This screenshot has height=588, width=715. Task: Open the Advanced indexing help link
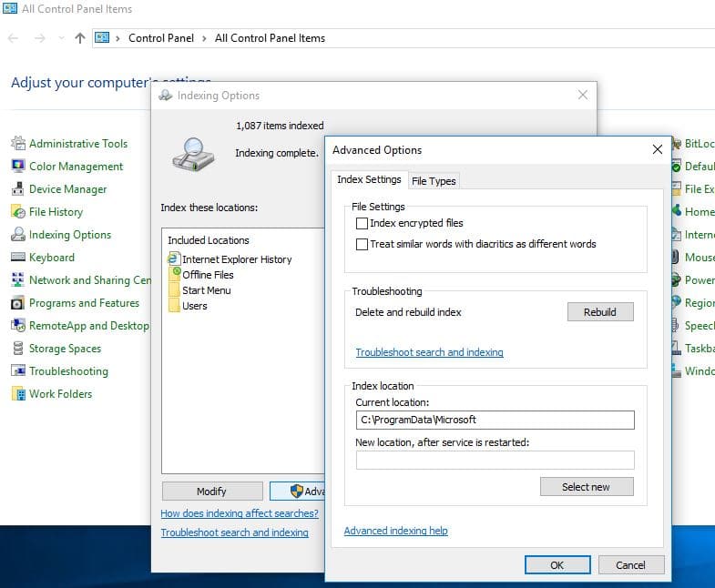(x=395, y=531)
